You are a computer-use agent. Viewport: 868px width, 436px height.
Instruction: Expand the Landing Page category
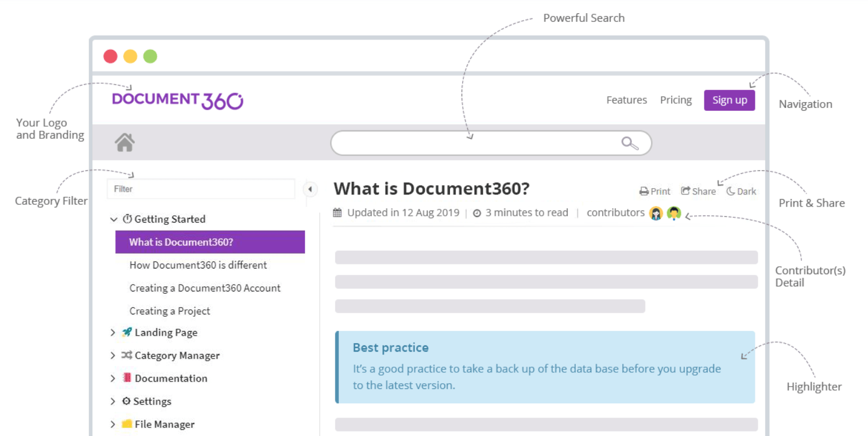113,332
